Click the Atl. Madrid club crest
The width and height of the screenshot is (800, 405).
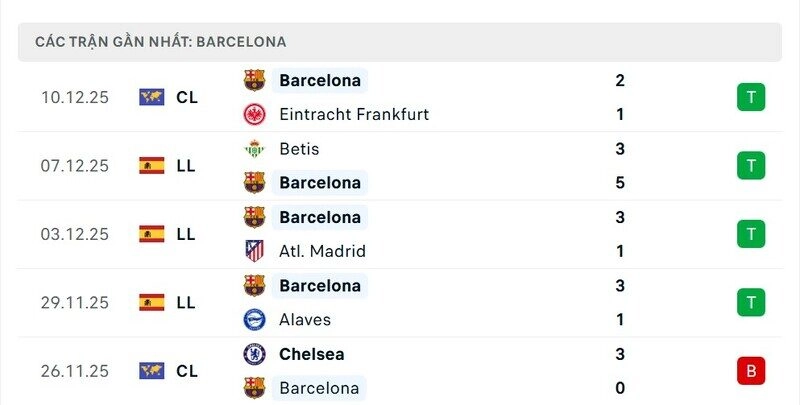click(x=255, y=251)
